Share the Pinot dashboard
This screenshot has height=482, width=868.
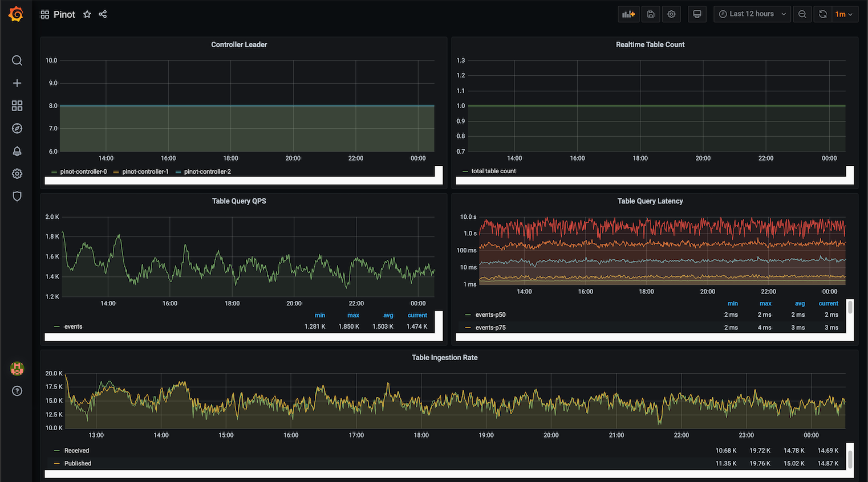tap(103, 14)
